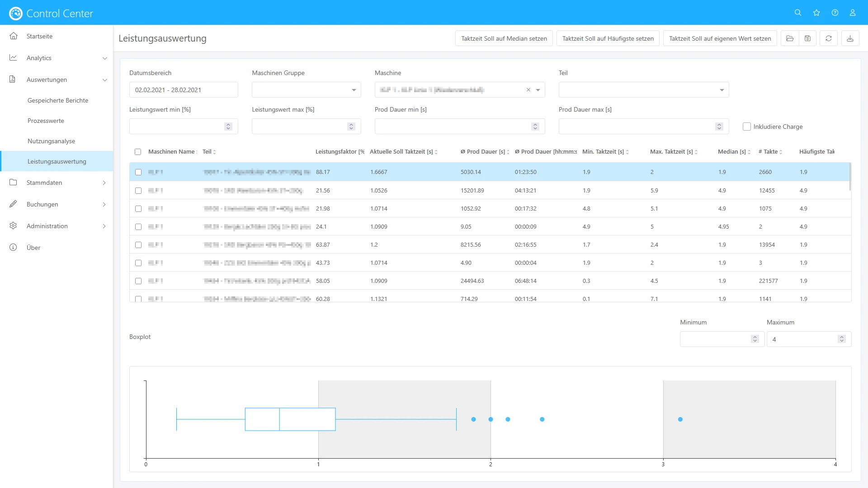Open Nutzungsanalyse in the sidebar

click(51, 141)
